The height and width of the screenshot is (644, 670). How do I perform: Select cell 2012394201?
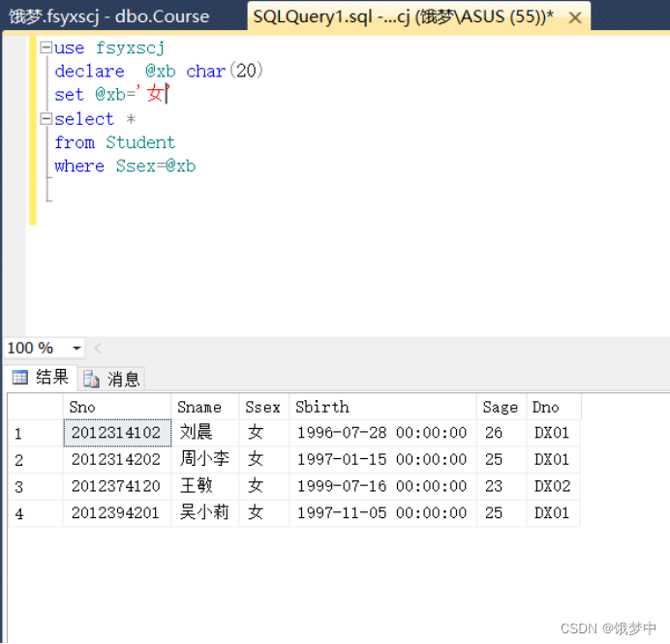[117, 513]
